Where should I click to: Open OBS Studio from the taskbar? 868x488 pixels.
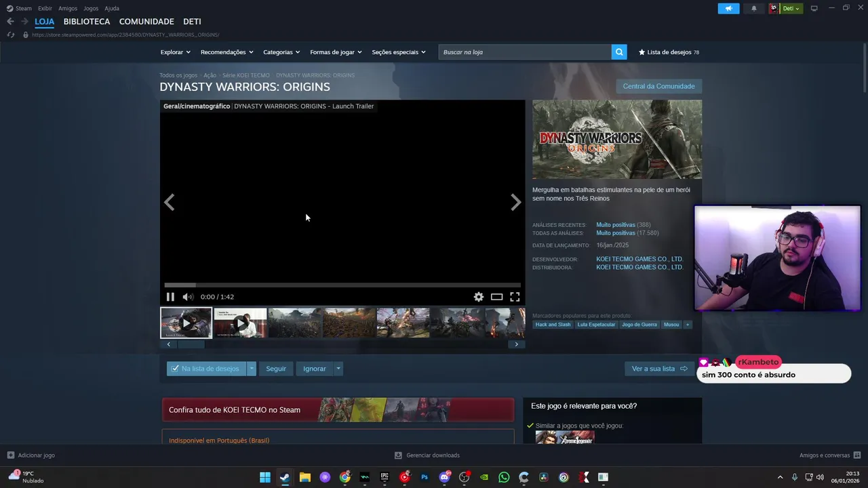pyautogui.click(x=465, y=477)
